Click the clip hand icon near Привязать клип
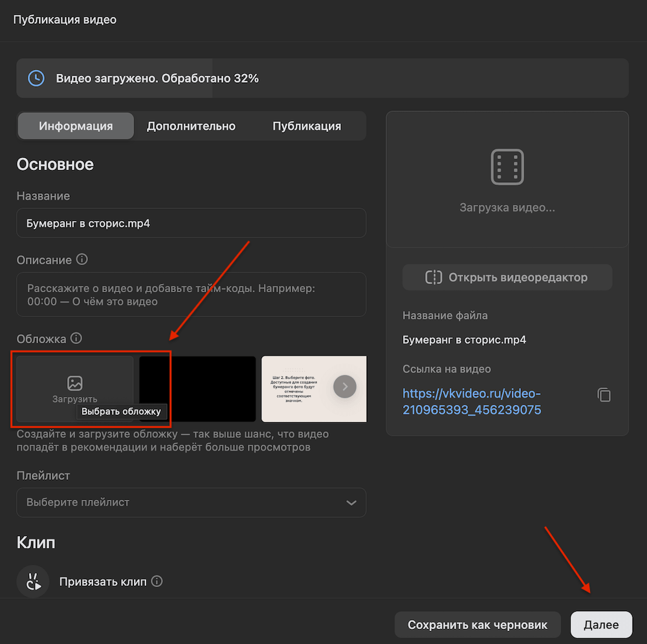The height and width of the screenshot is (644, 647). 33,581
